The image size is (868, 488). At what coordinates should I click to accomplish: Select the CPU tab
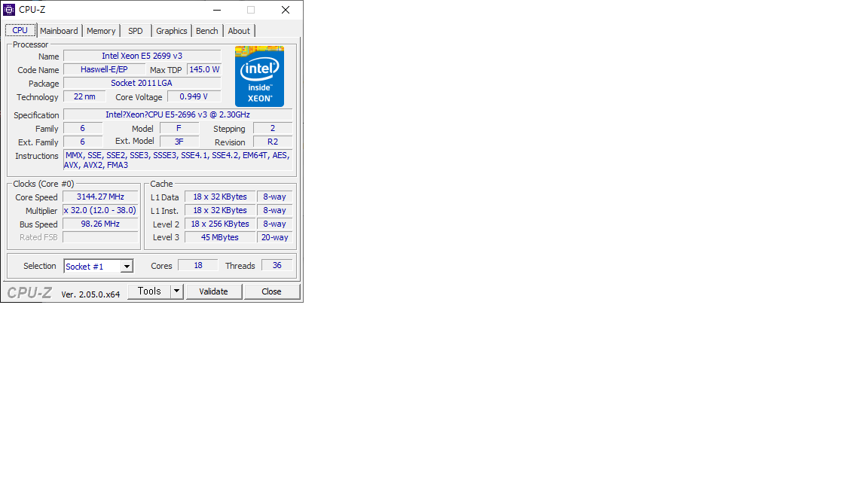(20, 30)
